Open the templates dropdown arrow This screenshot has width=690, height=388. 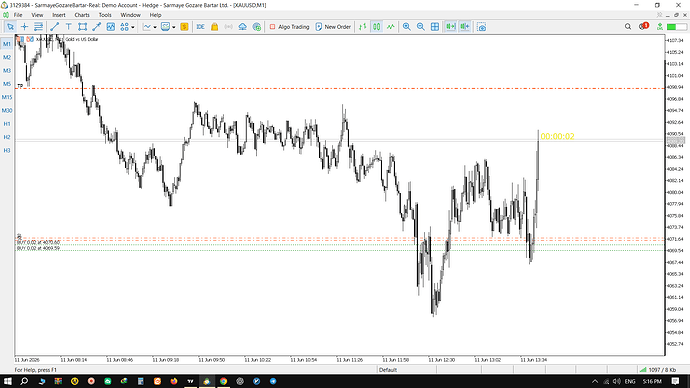(x=173, y=27)
